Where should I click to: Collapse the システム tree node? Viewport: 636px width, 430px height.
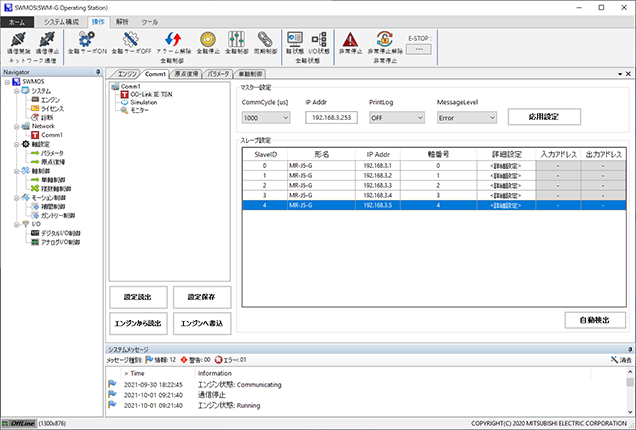click(17, 91)
